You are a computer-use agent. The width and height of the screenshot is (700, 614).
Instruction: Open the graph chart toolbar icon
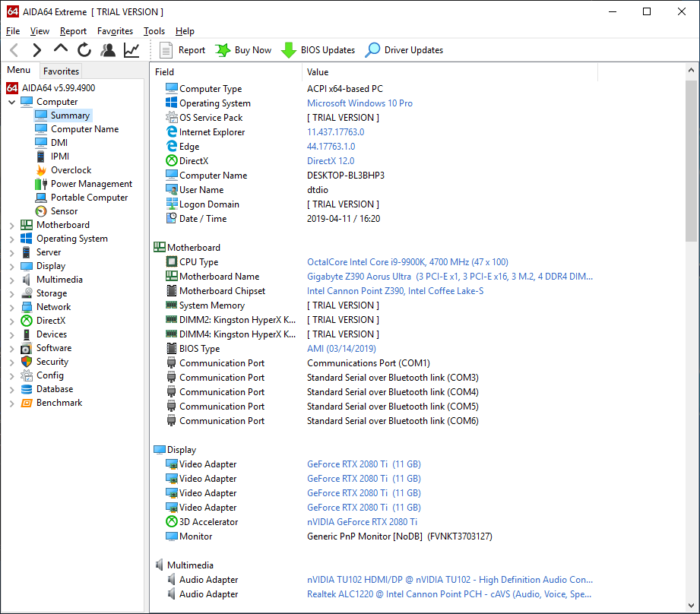(x=131, y=50)
